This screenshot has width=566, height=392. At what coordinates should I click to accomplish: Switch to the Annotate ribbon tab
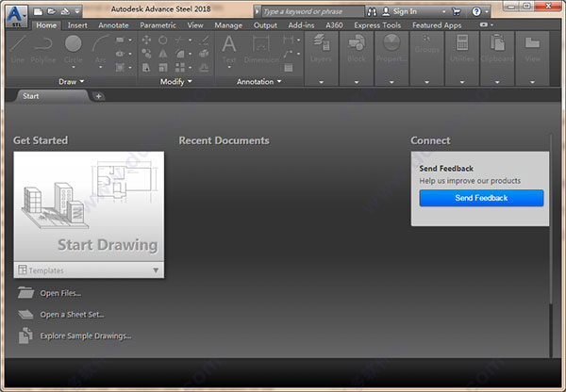click(113, 25)
